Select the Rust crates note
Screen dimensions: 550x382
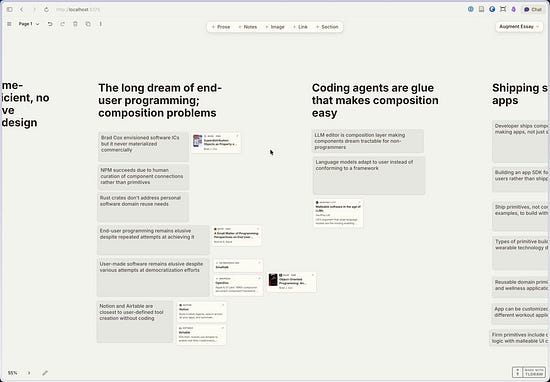(x=143, y=207)
